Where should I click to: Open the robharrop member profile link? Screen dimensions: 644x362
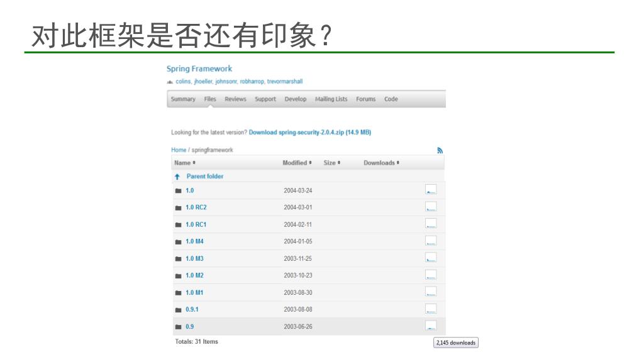pos(252,82)
